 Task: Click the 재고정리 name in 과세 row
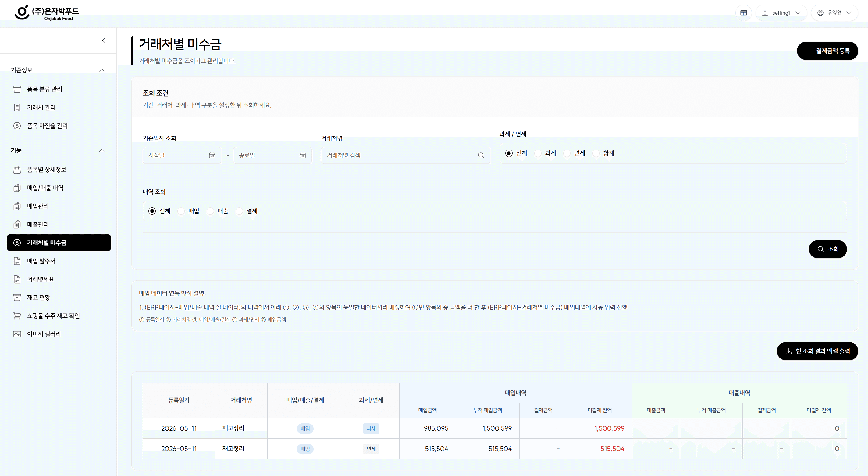point(233,428)
